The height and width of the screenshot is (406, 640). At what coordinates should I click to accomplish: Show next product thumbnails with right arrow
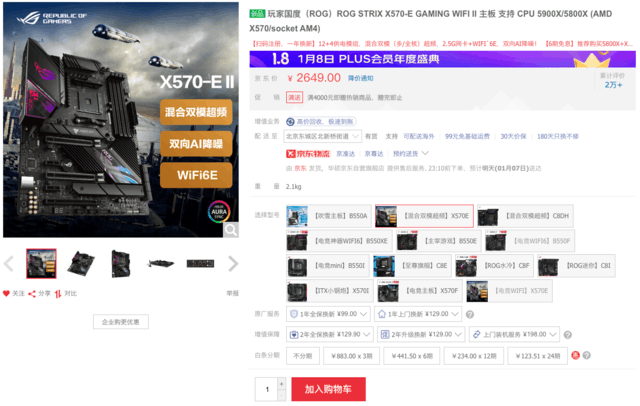233,264
